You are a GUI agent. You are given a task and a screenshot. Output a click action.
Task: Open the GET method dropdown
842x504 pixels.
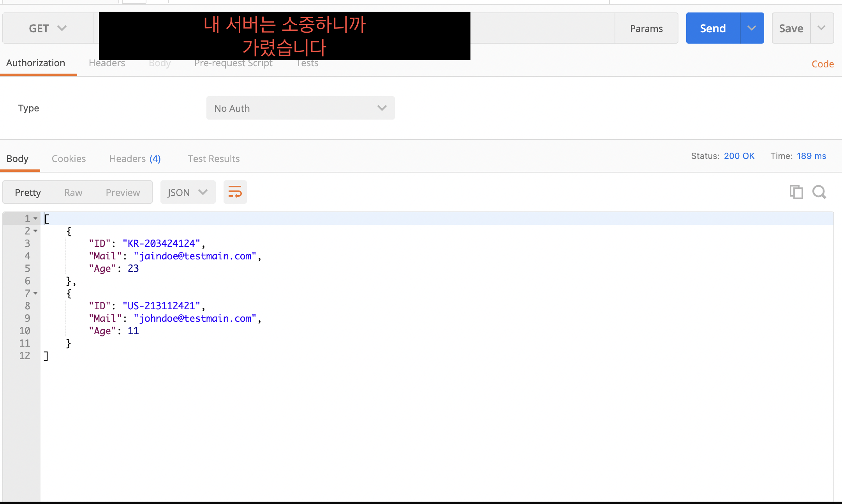tap(48, 28)
